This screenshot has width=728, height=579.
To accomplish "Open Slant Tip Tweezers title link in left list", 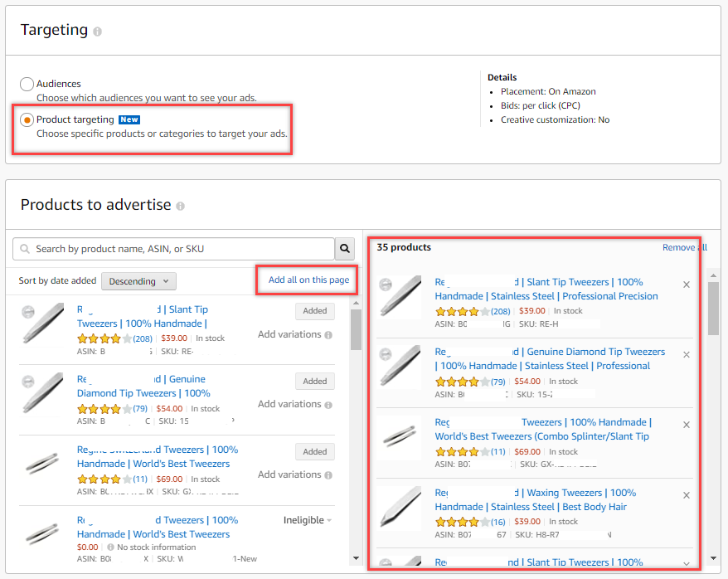I will coord(143,316).
